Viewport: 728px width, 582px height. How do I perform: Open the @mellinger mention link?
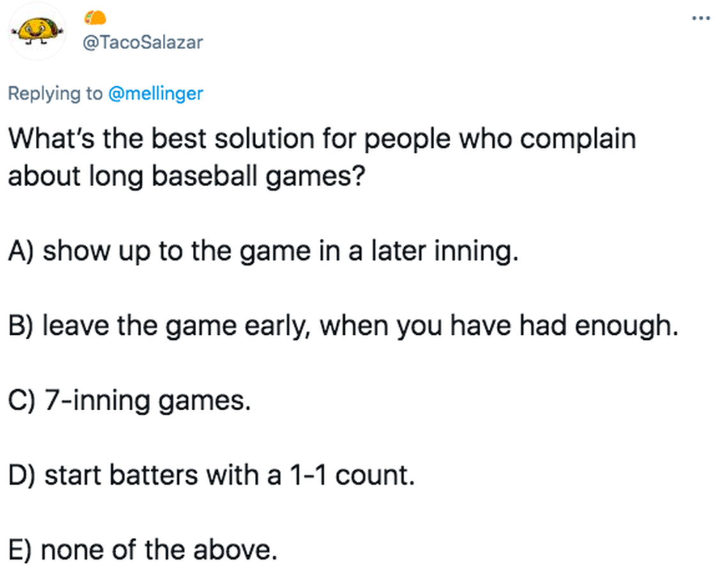pyautogui.click(x=156, y=93)
